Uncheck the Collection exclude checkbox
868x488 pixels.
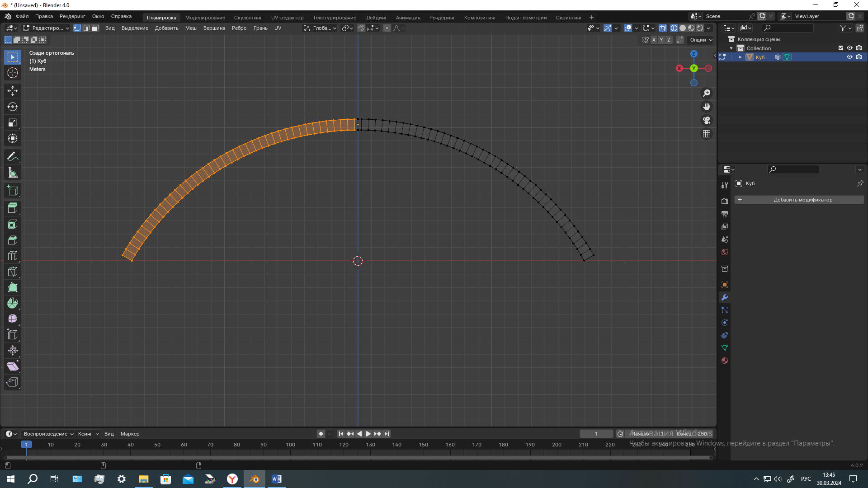(841, 48)
